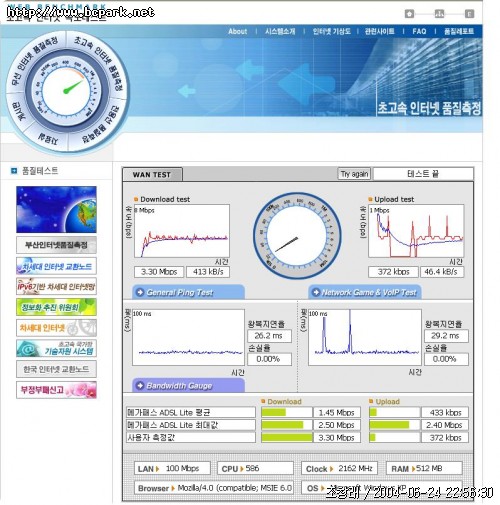The image size is (500, 505).
Task: Click the 413 kB/s download value
Action: coord(208,272)
